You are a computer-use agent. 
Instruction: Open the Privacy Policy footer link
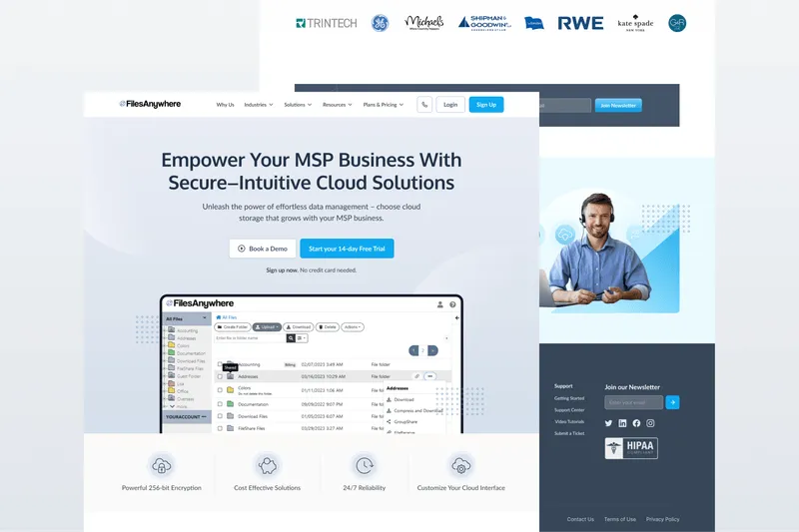[662, 519]
